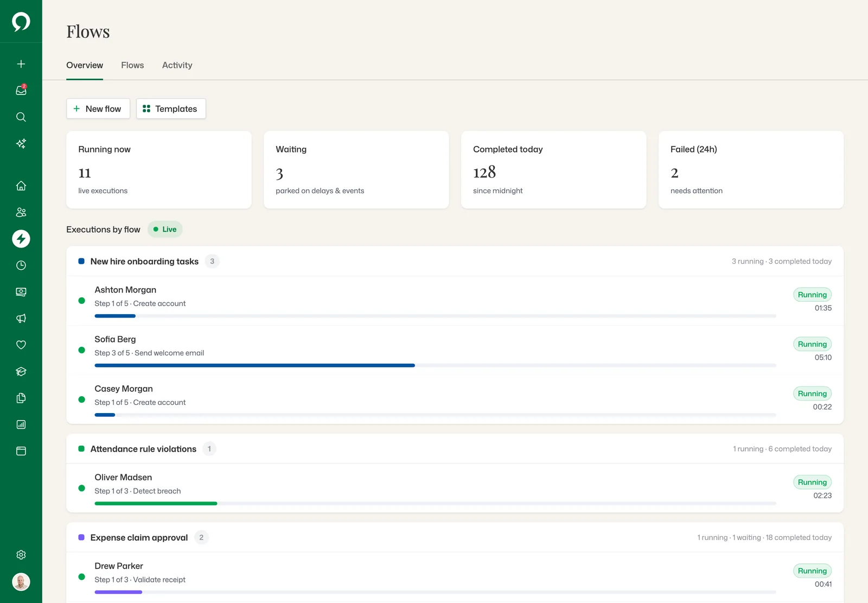Open the bar chart reports icon
The image size is (868, 603).
(x=21, y=424)
